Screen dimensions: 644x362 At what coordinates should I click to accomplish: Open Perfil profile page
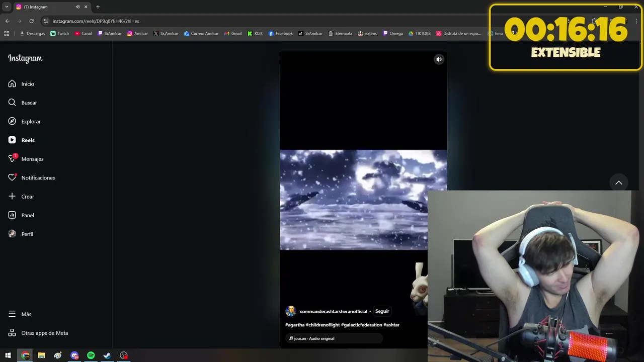[x=21, y=234]
